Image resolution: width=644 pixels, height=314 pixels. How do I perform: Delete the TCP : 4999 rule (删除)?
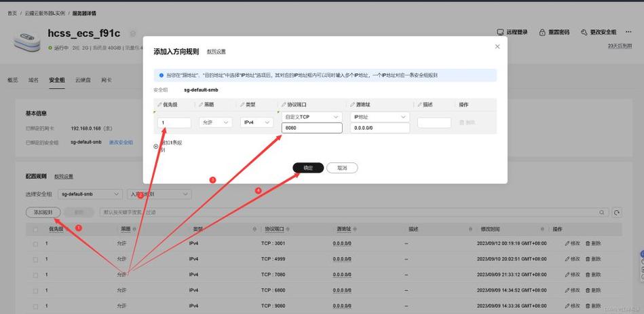tap(593, 259)
